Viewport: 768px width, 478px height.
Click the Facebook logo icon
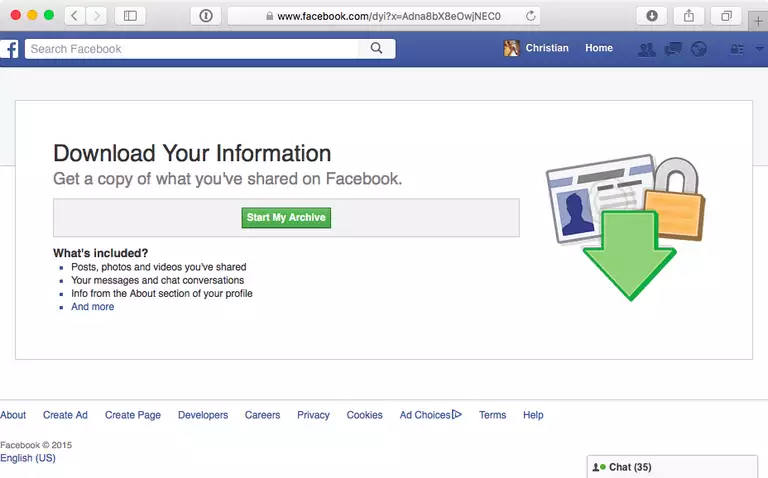point(9,49)
